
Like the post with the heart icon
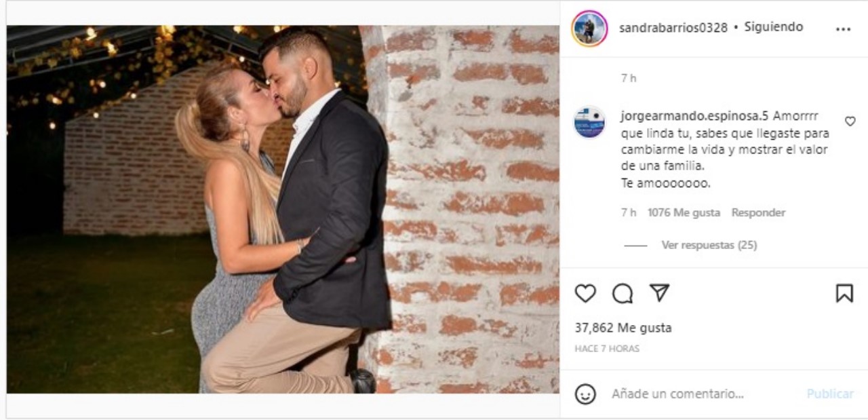pyautogui.click(x=585, y=293)
